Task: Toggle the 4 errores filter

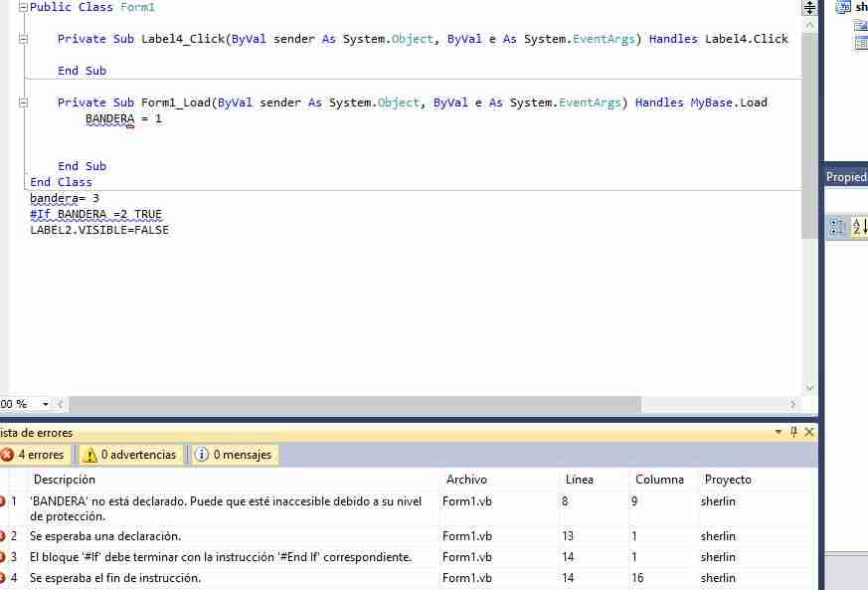Action: (35, 455)
